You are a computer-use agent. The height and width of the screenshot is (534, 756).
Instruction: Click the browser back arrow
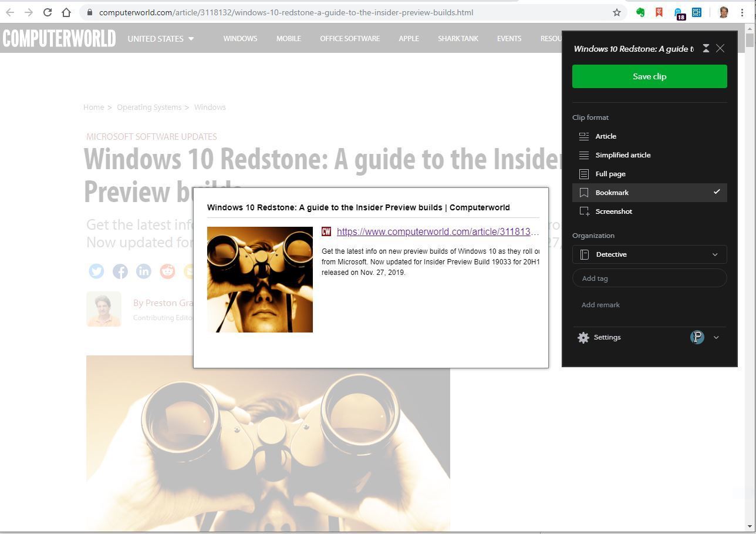click(10, 12)
